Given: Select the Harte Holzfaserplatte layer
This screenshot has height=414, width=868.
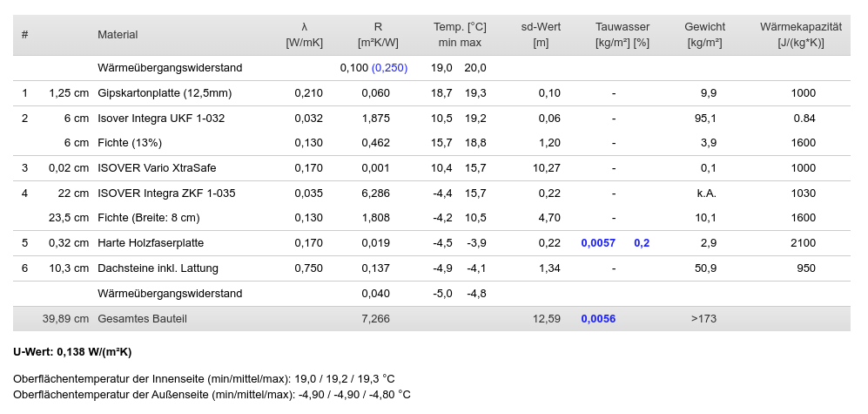Looking at the screenshot, I should point(432,243).
